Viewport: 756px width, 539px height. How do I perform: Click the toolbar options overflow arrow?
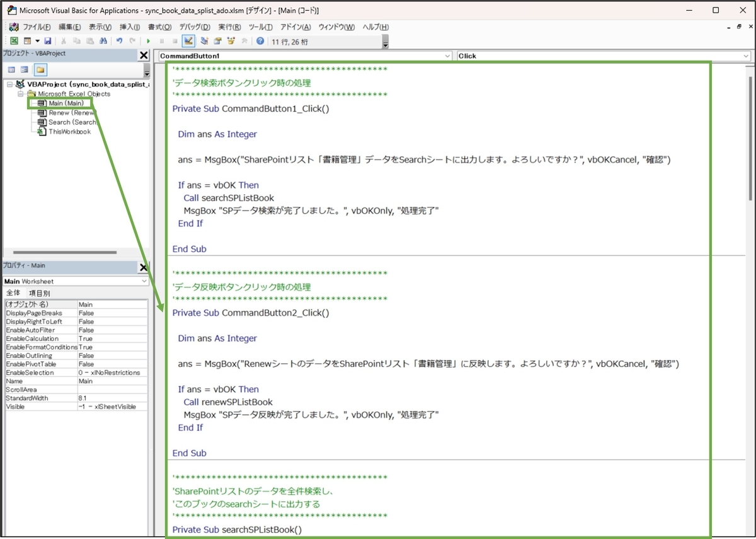[x=386, y=42]
